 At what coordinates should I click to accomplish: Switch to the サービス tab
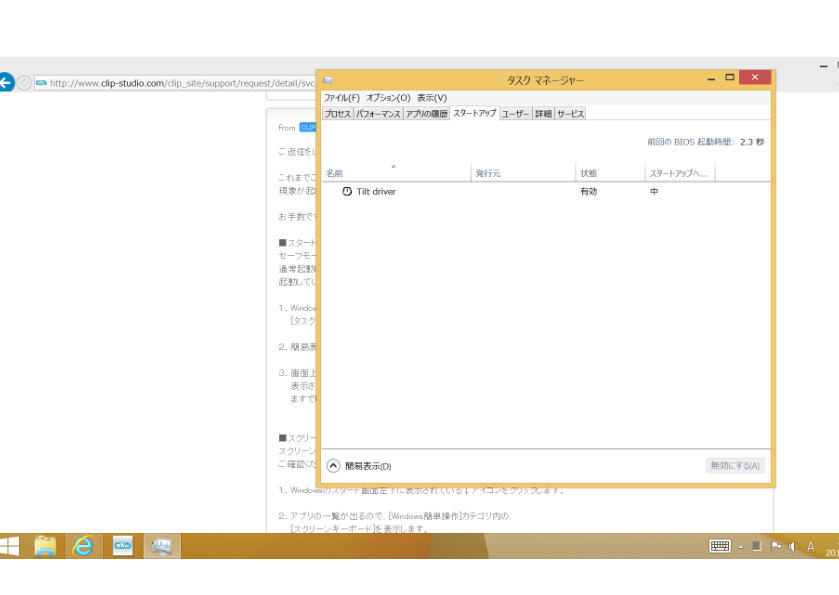tap(570, 113)
